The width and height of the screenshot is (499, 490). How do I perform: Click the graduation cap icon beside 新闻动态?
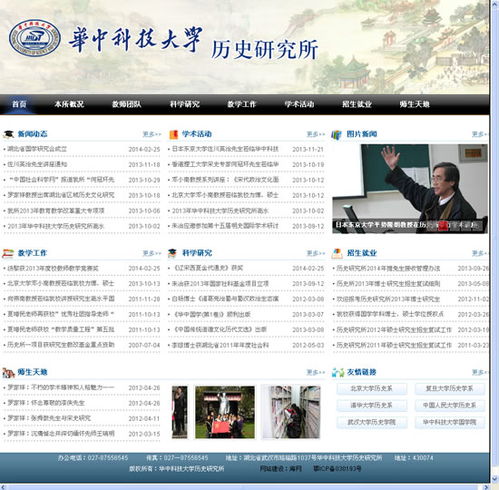point(8,134)
